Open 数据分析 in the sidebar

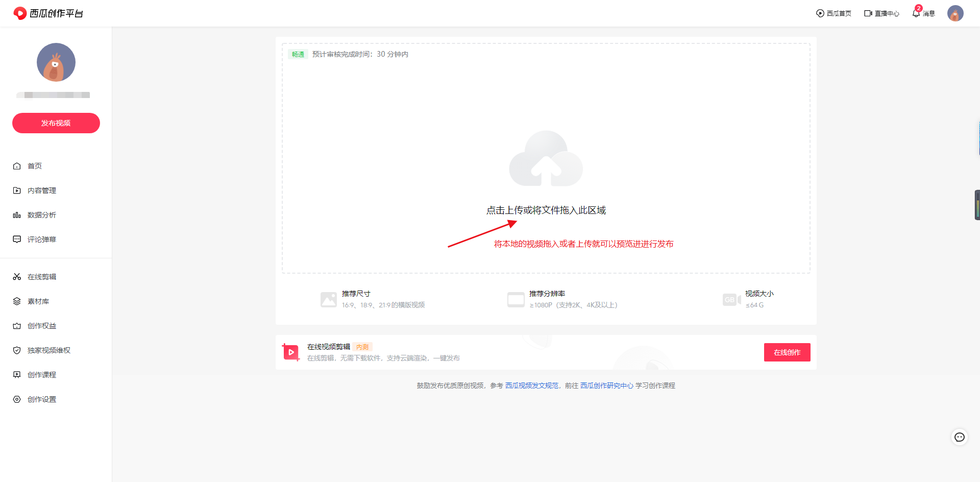tap(42, 215)
